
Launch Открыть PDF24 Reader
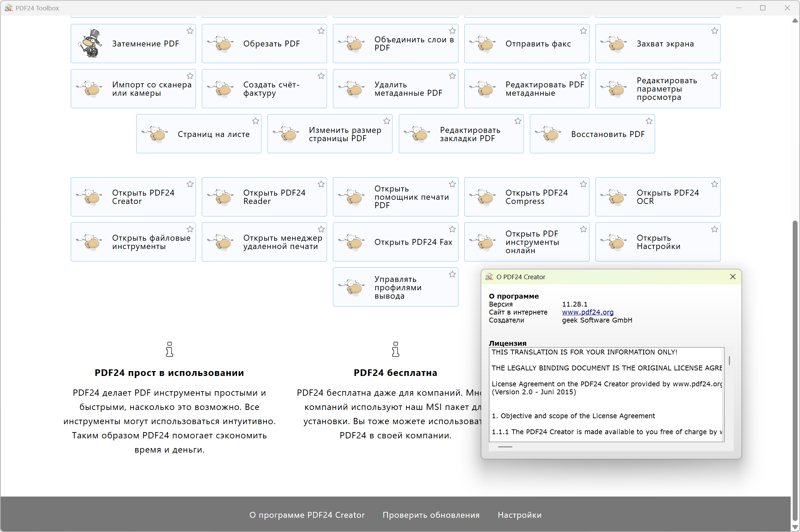pyautogui.click(x=264, y=197)
